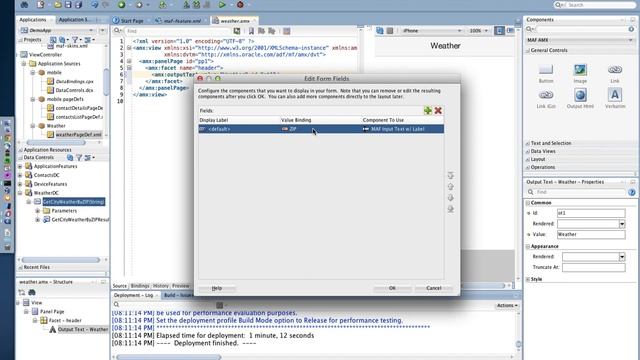This screenshot has width=640, height=360.
Task: Click the Id property input field
Action: [x=591, y=213]
